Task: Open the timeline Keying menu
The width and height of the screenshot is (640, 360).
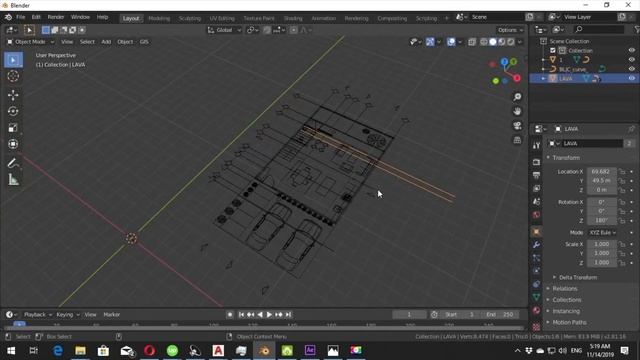Action: (x=67, y=315)
